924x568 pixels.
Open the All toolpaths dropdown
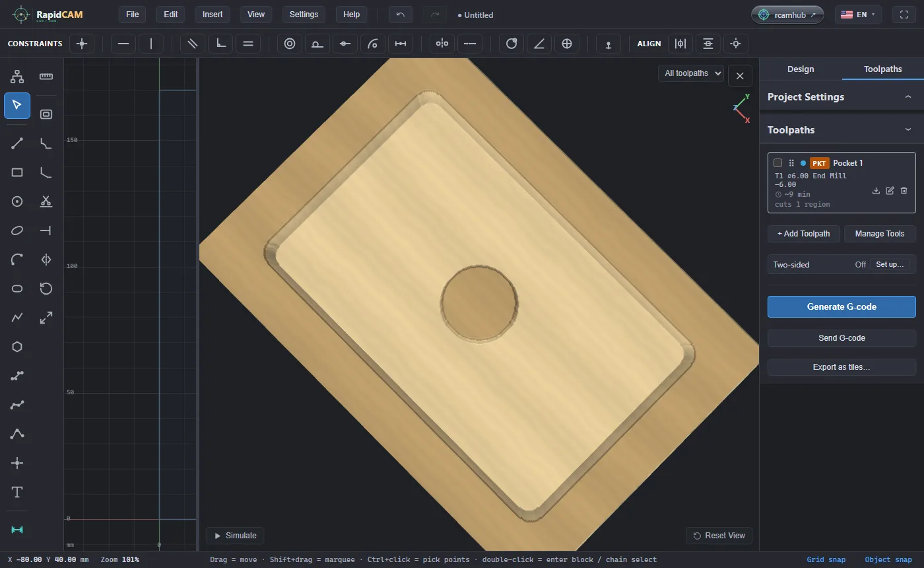691,73
